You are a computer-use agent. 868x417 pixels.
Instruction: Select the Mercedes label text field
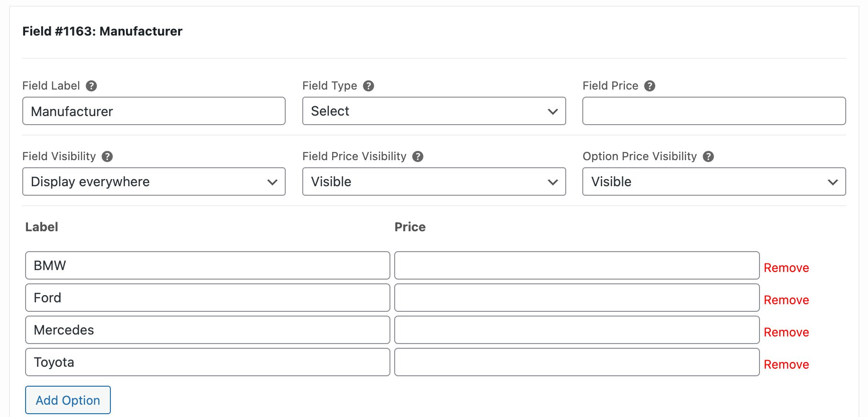point(208,330)
